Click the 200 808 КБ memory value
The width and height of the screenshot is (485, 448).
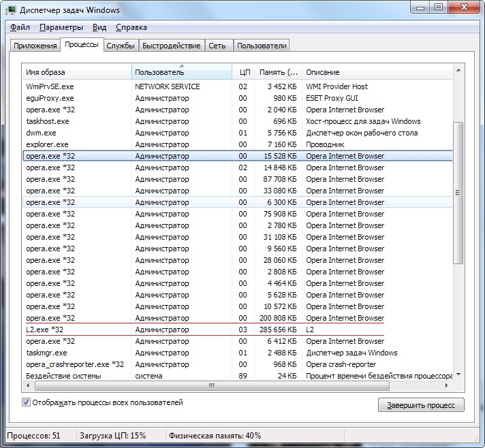(278, 318)
